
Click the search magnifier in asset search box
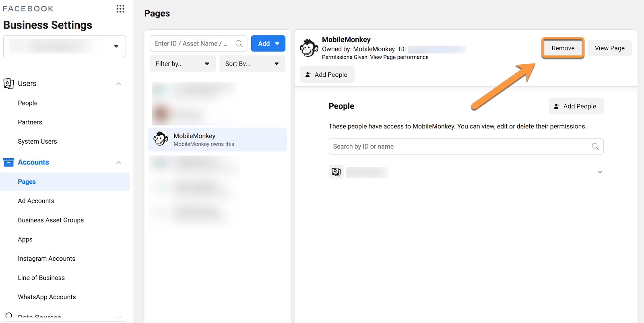point(239,43)
